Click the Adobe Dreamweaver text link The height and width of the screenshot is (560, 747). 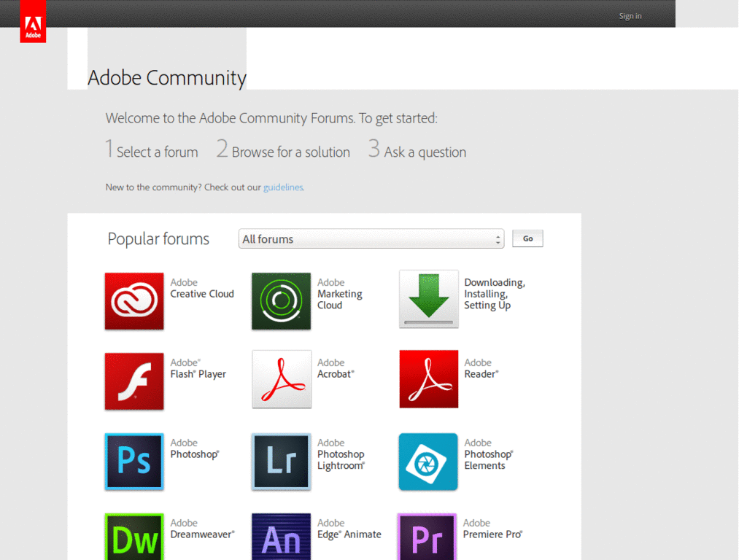203,529
